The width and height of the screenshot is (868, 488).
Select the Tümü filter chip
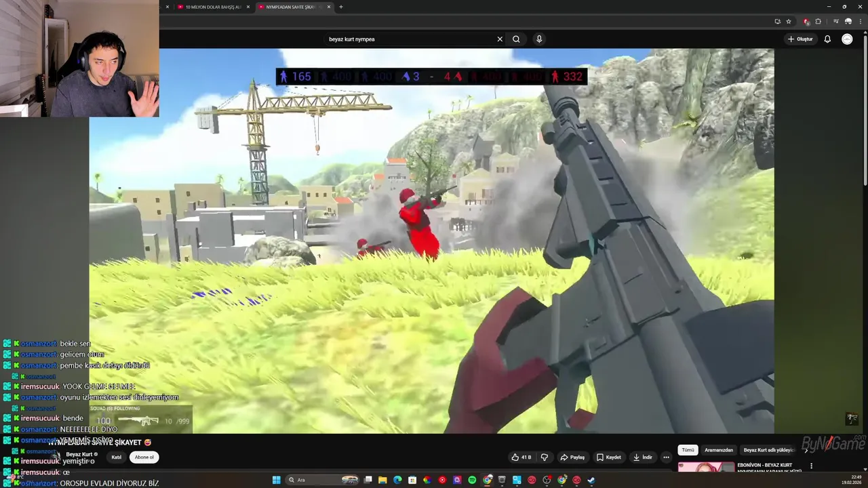point(688,450)
